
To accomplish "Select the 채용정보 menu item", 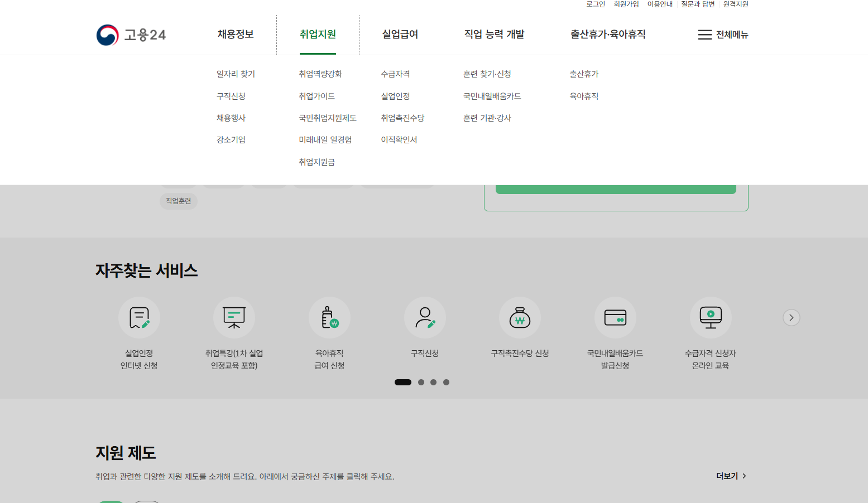I will tap(235, 34).
